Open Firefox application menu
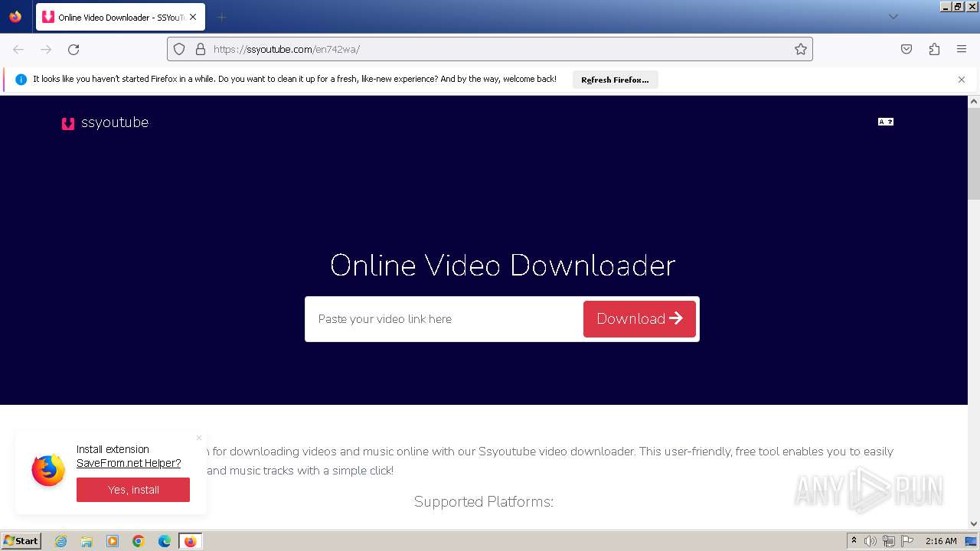This screenshot has width=980, height=551. (962, 49)
